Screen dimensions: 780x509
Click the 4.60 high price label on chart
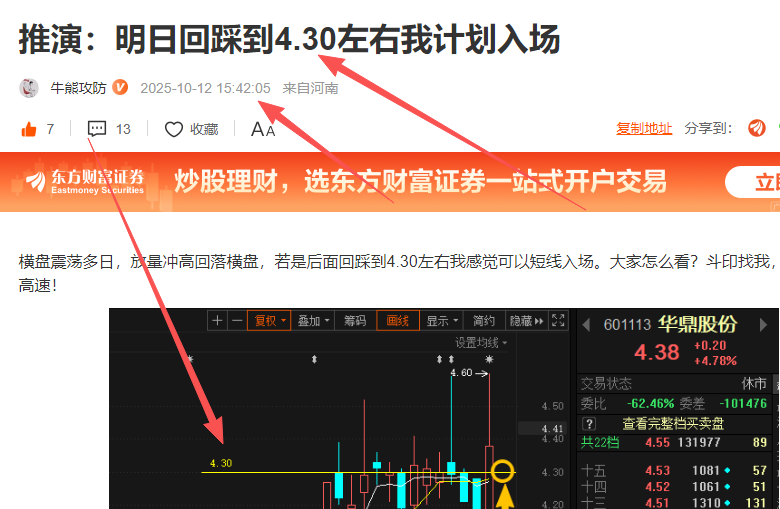click(x=461, y=373)
